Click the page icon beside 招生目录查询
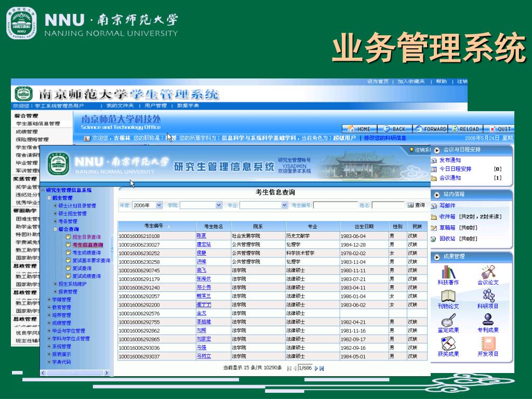The height and width of the screenshot is (399, 532). tap(68, 237)
